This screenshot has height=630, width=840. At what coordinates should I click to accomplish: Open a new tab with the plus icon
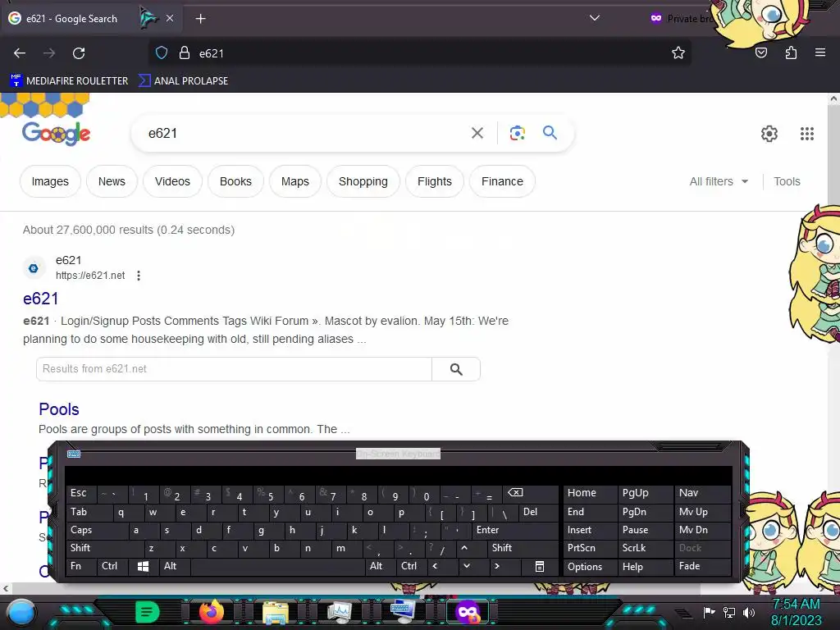coord(200,19)
